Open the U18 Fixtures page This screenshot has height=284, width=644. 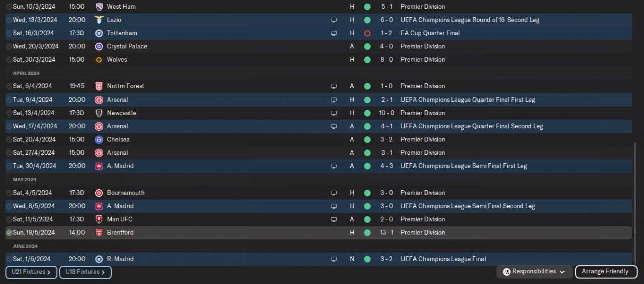pos(86,272)
